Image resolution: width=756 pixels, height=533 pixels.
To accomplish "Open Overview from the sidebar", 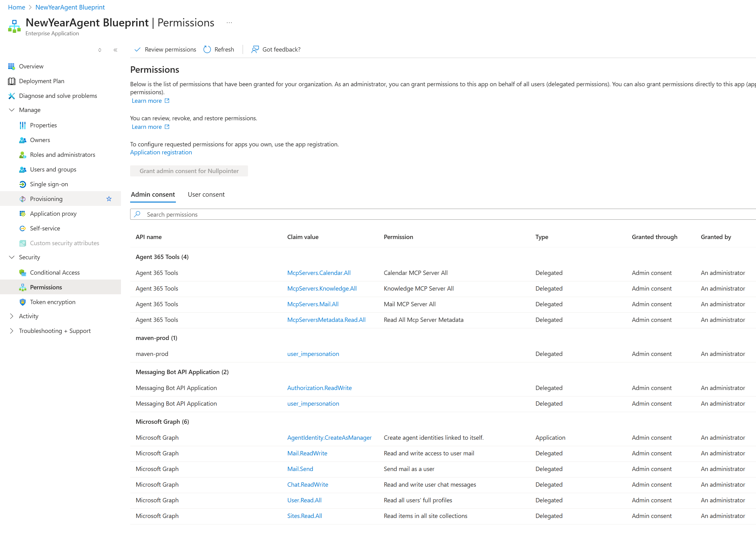I will [31, 66].
